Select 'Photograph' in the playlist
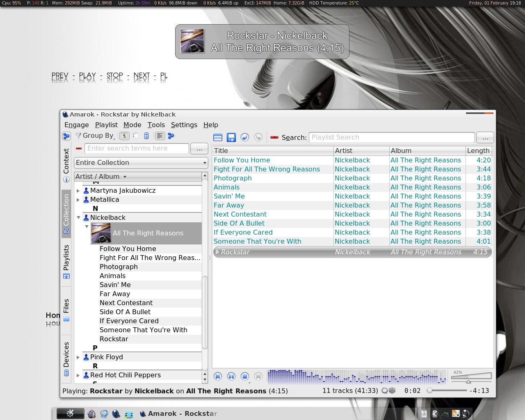The height and width of the screenshot is (420, 525). point(233,178)
